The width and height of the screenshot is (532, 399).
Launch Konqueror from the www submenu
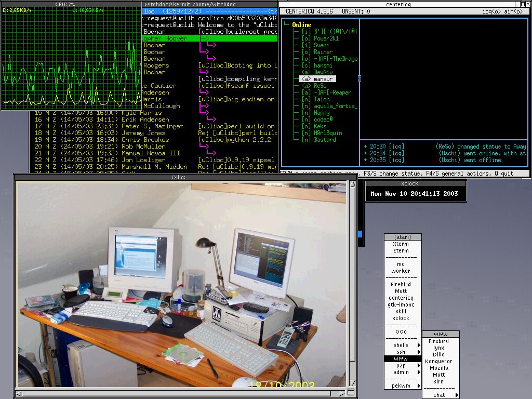(x=438, y=361)
